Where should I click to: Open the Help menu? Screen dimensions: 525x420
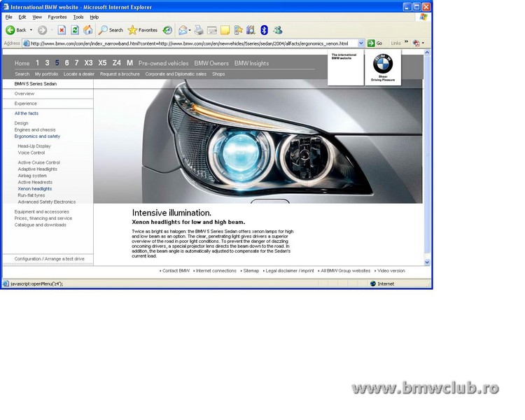(94, 17)
